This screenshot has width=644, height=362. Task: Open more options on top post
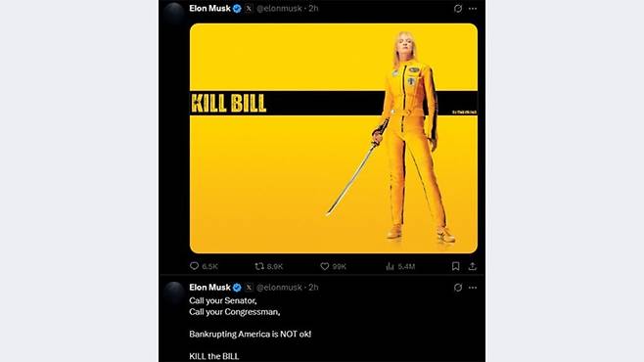click(473, 9)
